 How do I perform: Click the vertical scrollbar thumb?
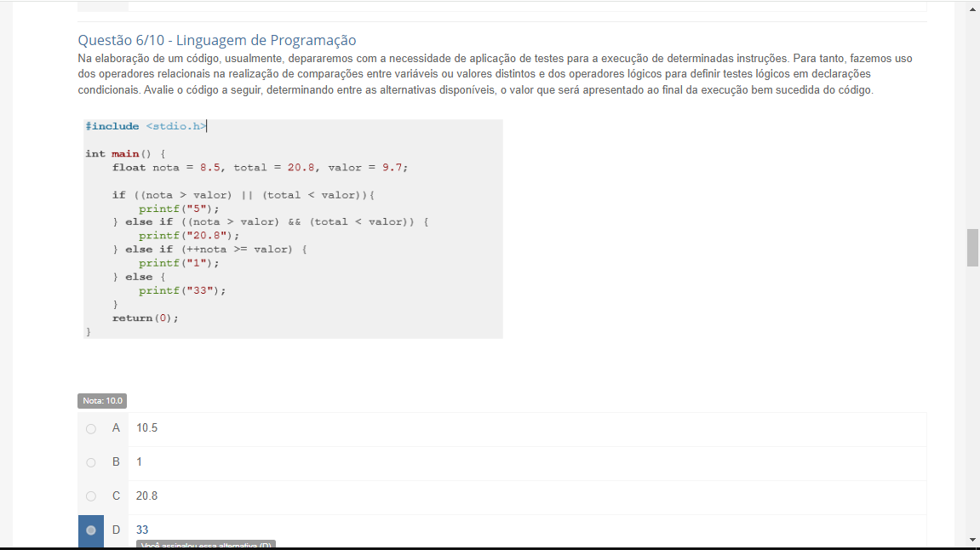click(972, 248)
